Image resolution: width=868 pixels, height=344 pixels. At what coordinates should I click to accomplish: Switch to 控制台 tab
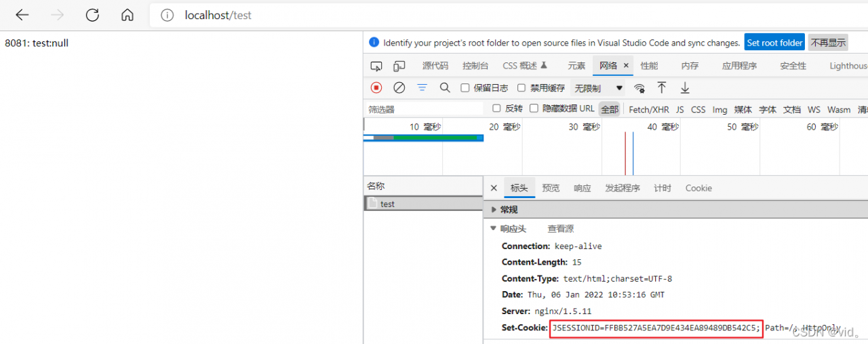(475, 66)
